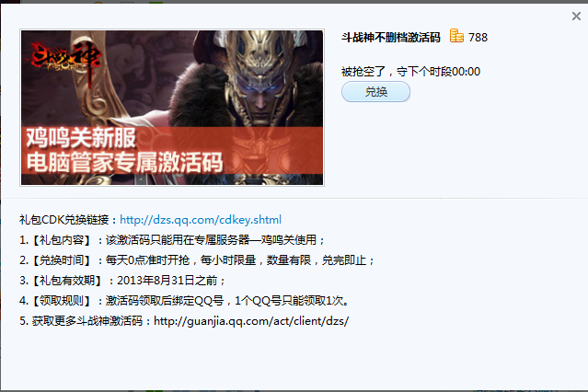
Task: Click the 被抢空了 sold-out status text
Action: [363, 71]
